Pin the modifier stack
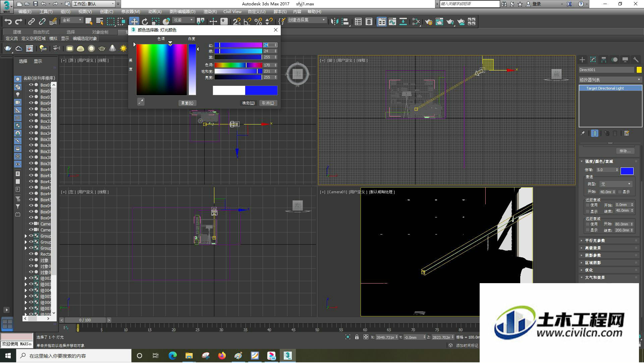Screen dimensions: 644x363 click(583, 134)
